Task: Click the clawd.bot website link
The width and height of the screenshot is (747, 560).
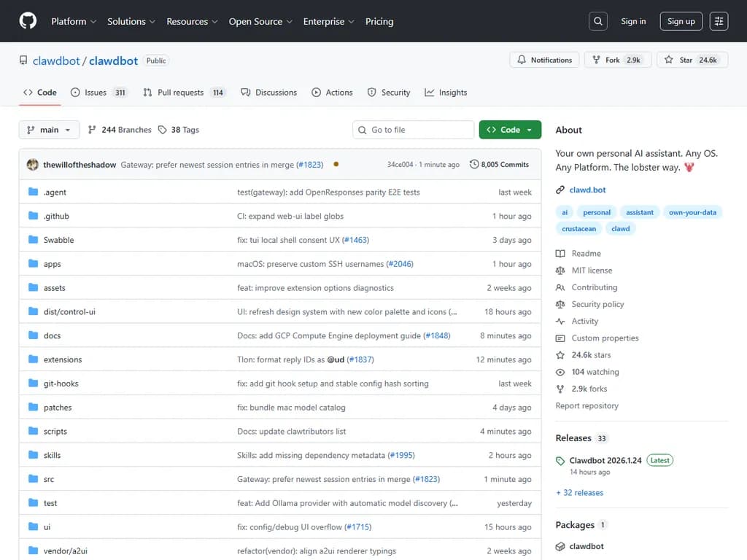Action: pyautogui.click(x=587, y=190)
